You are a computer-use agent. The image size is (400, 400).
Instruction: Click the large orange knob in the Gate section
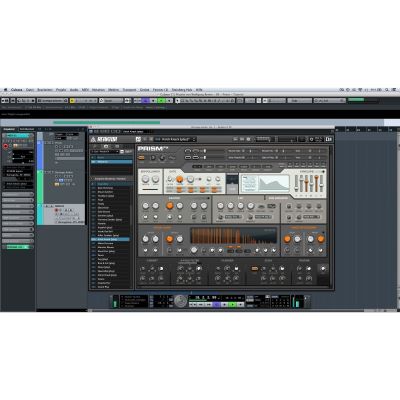tap(180, 179)
